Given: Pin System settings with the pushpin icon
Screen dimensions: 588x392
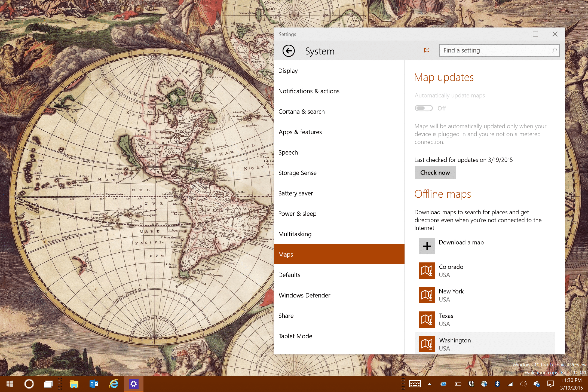Looking at the screenshot, I should pyautogui.click(x=425, y=50).
